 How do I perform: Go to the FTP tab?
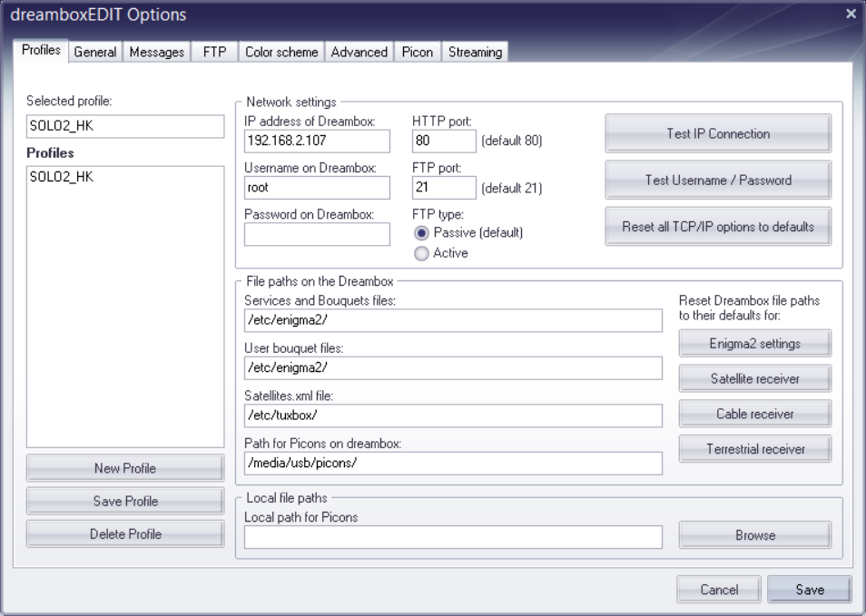click(214, 52)
